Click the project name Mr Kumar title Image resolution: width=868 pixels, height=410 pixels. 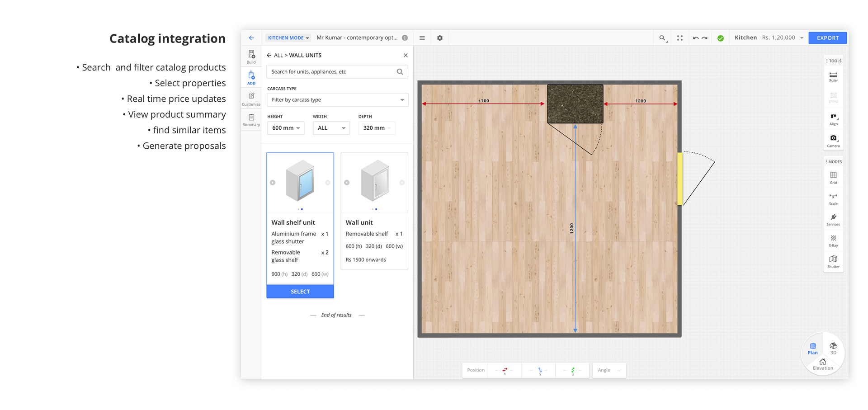(357, 38)
